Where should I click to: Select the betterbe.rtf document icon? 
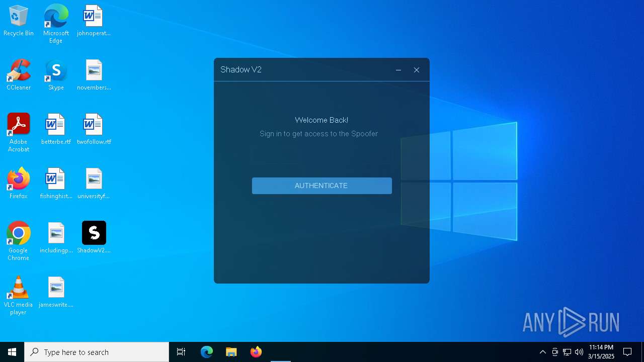pyautogui.click(x=56, y=130)
